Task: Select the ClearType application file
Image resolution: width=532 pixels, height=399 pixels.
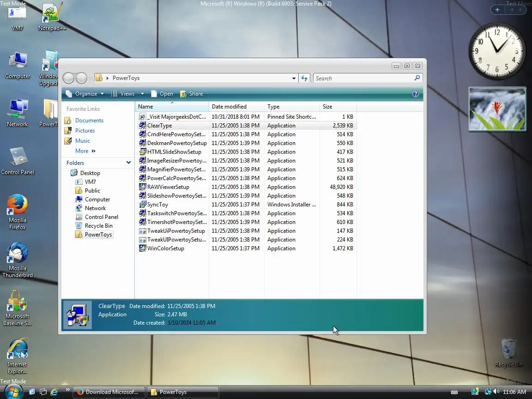Action: pyautogui.click(x=159, y=126)
